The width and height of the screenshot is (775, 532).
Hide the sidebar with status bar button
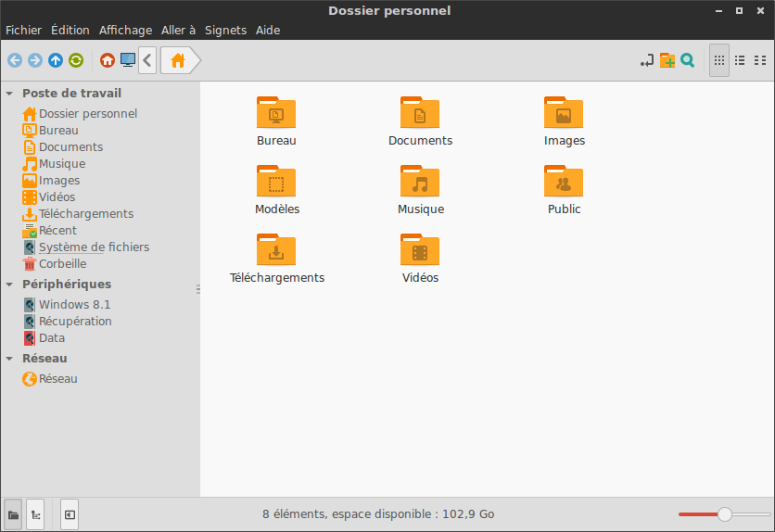point(70,515)
